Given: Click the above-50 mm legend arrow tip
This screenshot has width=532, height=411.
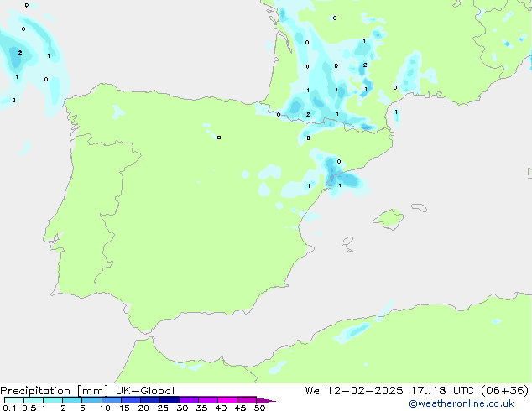Looking at the screenshot, I should tap(266, 400).
